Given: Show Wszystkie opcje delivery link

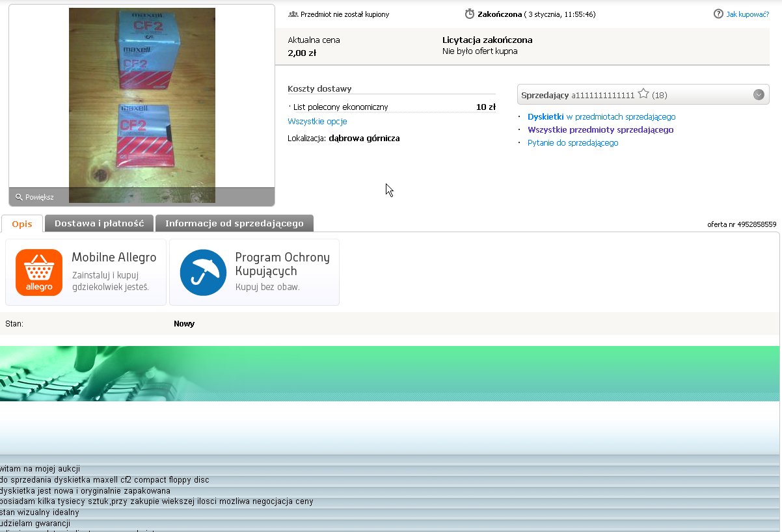Looking at the screenshot, I should [x=317, y=122].
